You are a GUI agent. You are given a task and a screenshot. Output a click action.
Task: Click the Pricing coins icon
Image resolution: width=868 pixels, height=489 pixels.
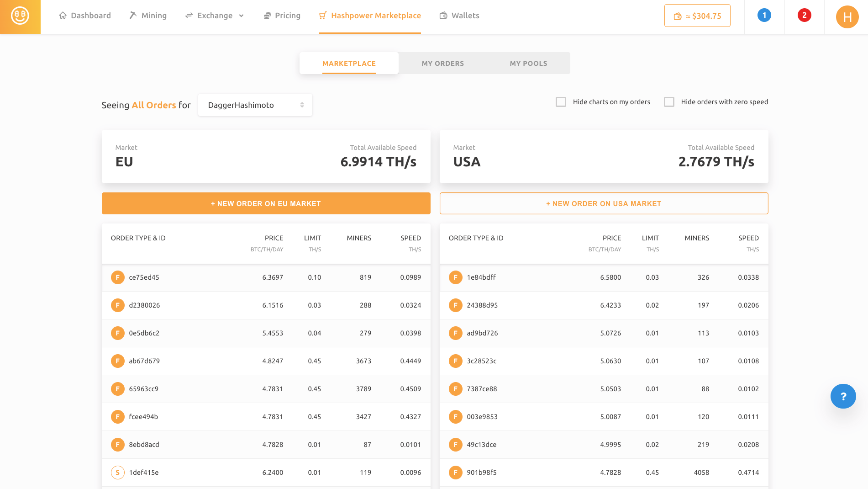coord(267,16)
